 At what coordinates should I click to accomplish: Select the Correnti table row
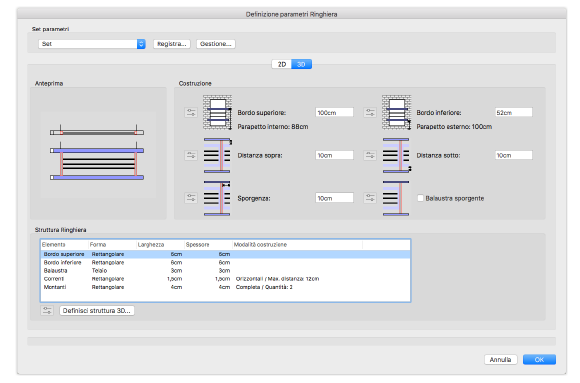[225, 279]
